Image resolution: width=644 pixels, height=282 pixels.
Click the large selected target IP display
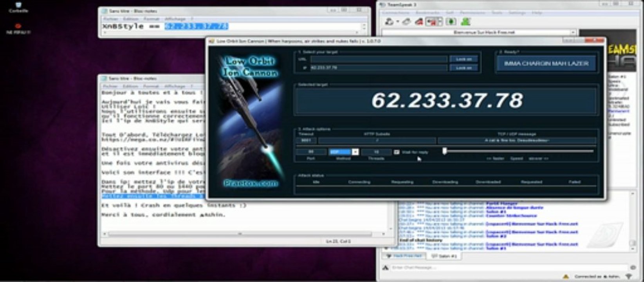pyautogui.click(x=446, y=101)
